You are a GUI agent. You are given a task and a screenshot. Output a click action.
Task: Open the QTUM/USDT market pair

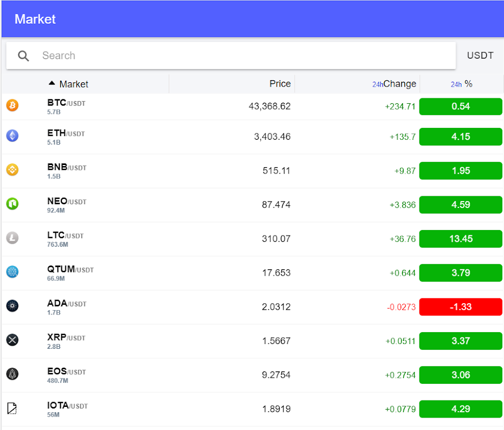70,269
